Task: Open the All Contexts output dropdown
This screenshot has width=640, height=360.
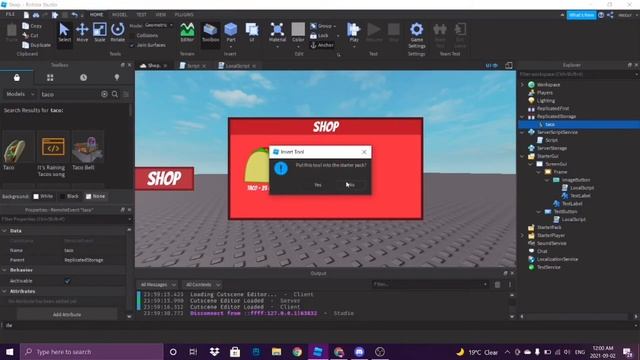Action: click(x=202, y=284)
